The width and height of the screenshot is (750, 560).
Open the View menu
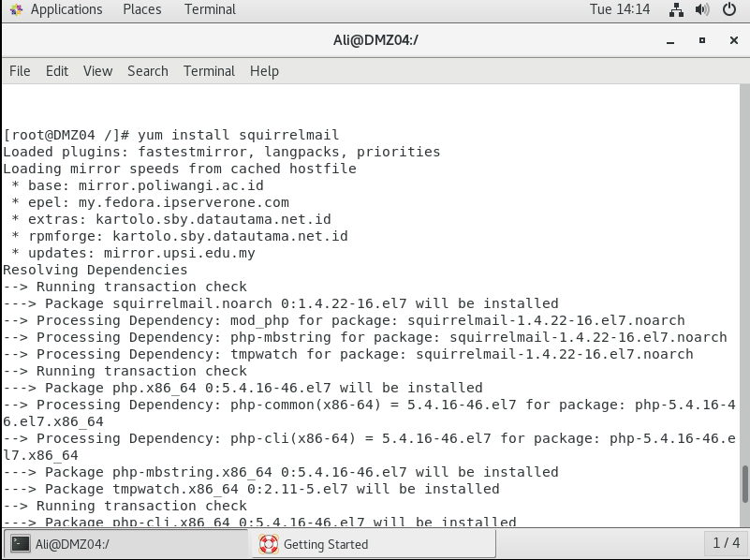(x=97, y=71)
